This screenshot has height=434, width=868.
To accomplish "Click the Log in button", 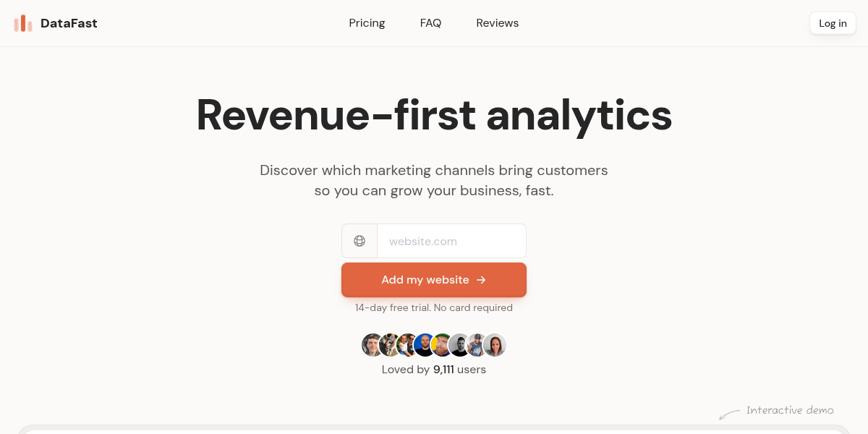I will click(833, 23).
